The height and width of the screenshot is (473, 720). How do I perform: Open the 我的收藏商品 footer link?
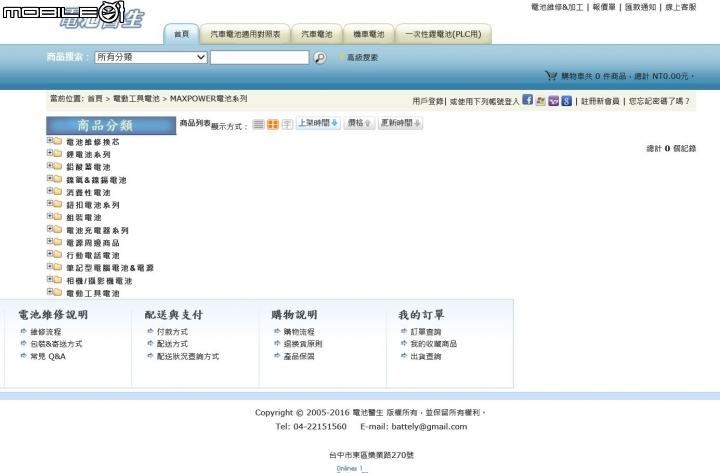click(x=433, y=343)
